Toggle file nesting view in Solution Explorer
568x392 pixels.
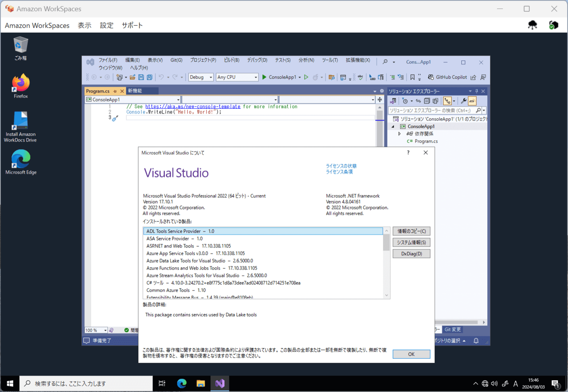tap(447, 101)
